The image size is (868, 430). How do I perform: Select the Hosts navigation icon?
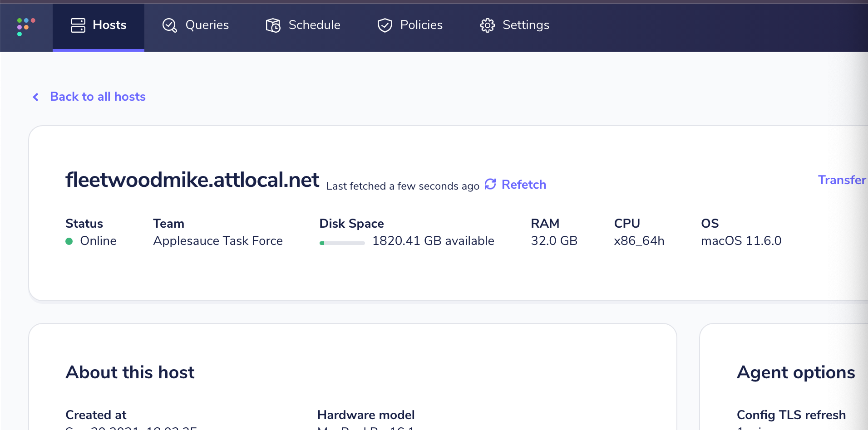click(x=77, y=25)
